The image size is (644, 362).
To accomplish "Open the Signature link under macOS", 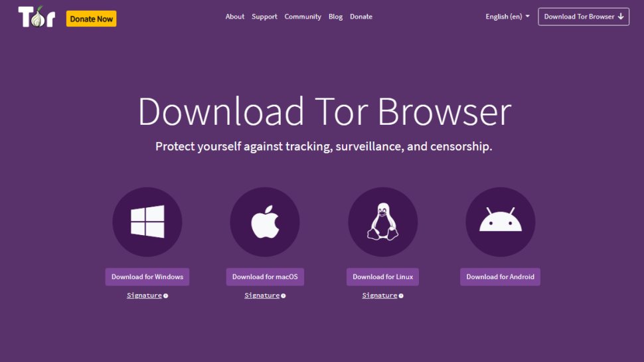I will [x=262, y=296].
